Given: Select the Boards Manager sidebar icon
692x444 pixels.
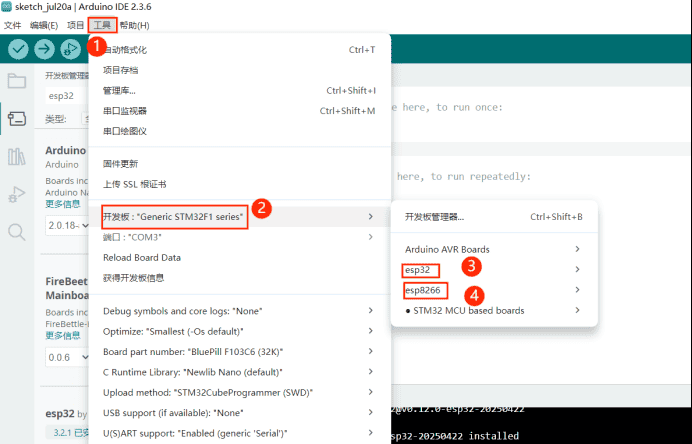Looking at the screenshot, I should 16,118.
